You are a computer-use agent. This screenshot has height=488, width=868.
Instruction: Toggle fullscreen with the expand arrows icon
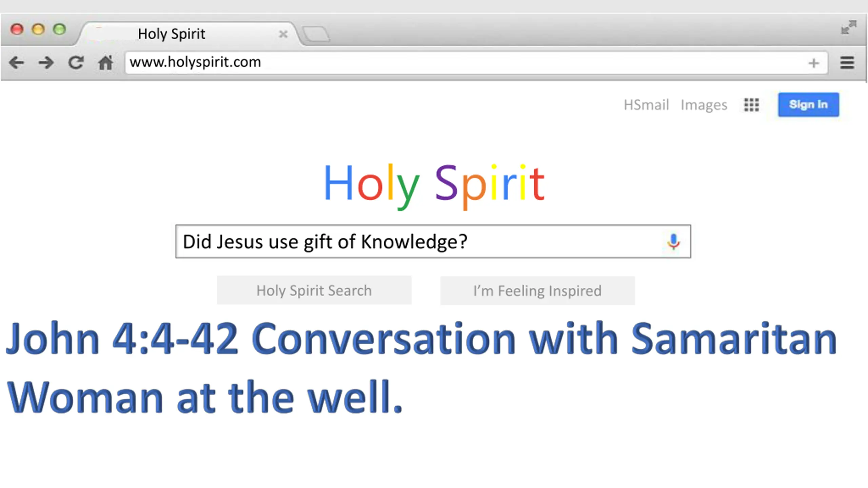pyautogui.click(x=849, y=27)
